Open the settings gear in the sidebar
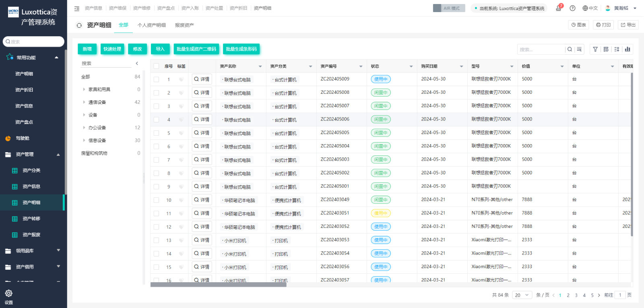The height and width of the screenshot is (308, 644). [x=8, y=293]
